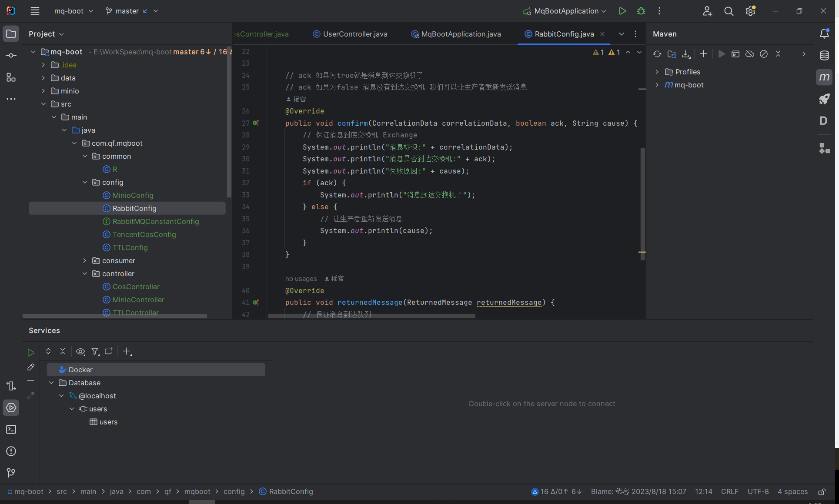
Task: Click the CRLF line separator indicator
Action: (729, 492)
